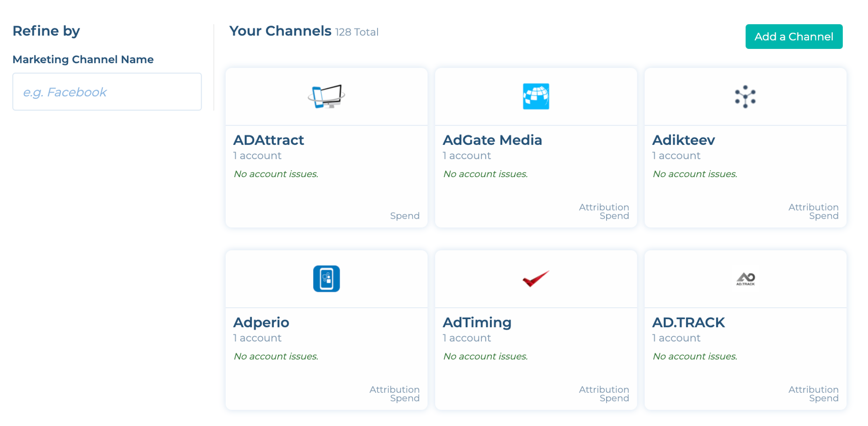Click "No account issues." on AdTiming card
The height and width of the screenshot is (426, 868).
[x=485, y=356]
